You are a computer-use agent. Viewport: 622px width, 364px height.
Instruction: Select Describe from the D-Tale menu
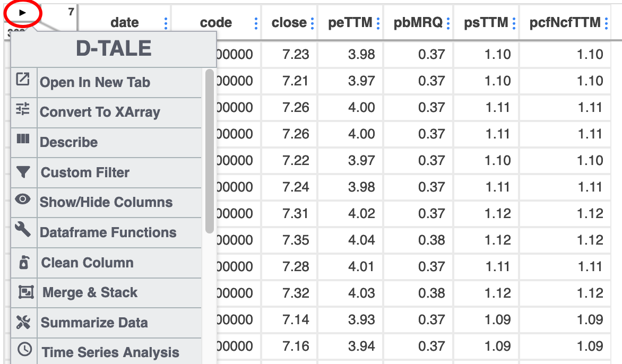pos(69,142)
